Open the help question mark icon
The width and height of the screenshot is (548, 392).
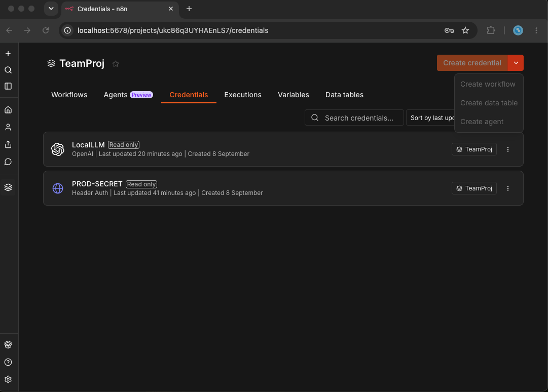point(8,362)
